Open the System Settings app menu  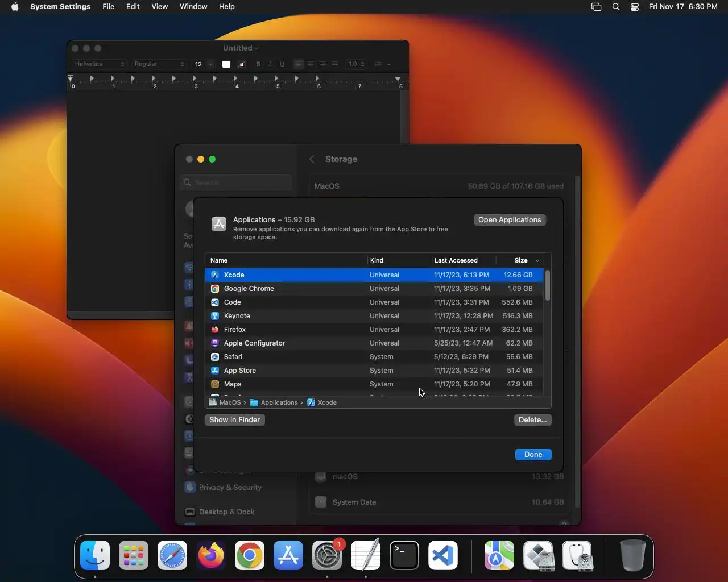click(60, 7)
